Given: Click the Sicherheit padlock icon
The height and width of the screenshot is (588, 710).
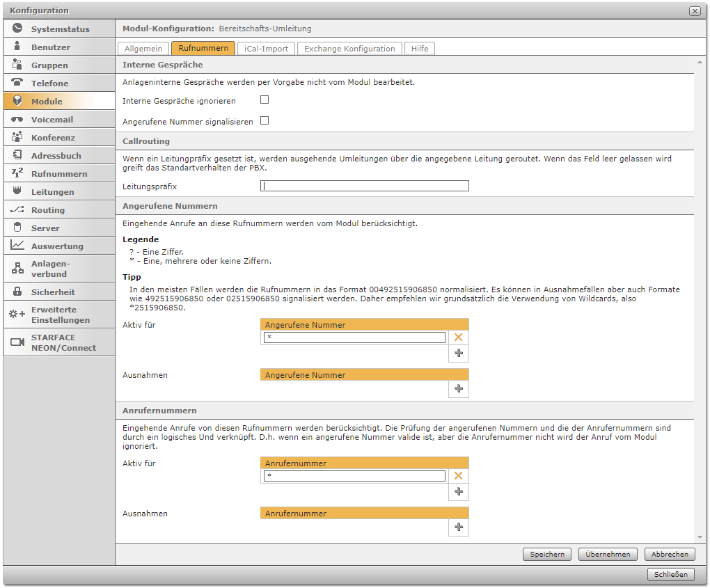Looking at the screenshot, I should (x=17, y=292).
